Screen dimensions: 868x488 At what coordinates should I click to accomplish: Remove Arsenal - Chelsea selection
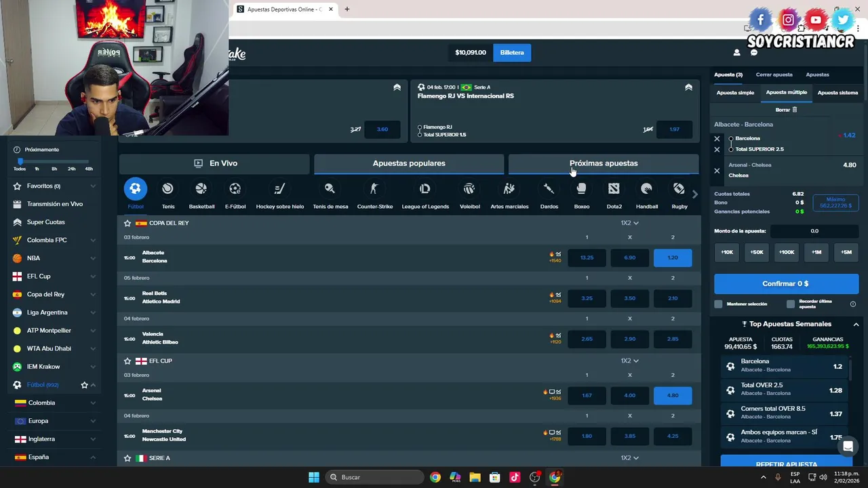pos(717,171)
